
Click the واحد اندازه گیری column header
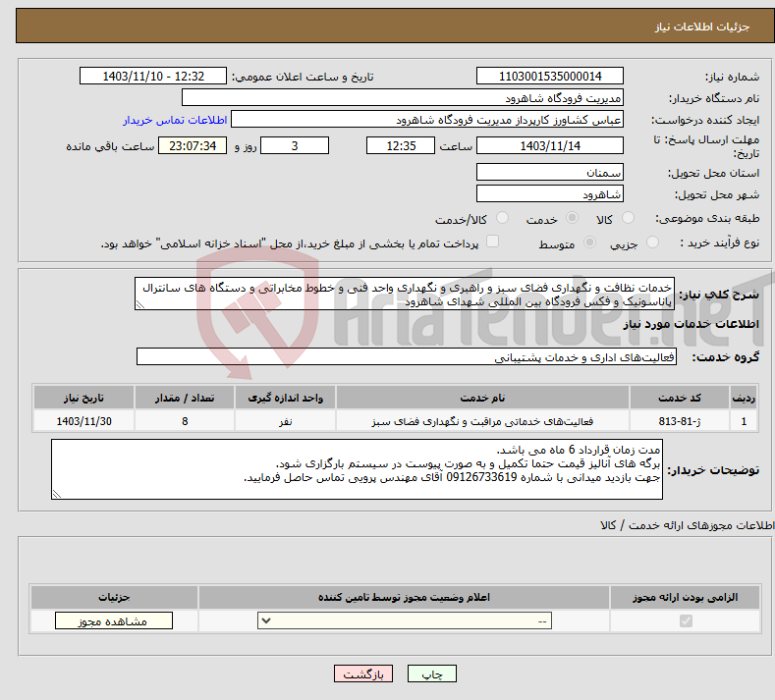pos(285,398)
